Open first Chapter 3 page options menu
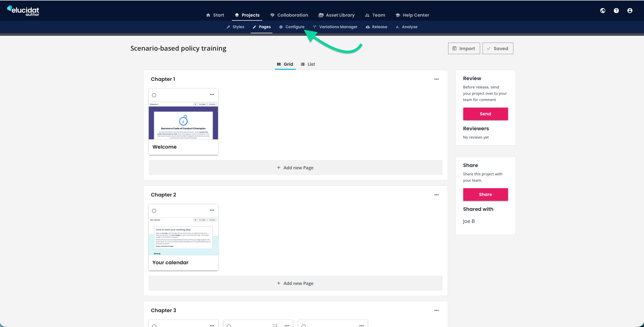Viewport: 644px width, 327px height. tap(212, 325)
